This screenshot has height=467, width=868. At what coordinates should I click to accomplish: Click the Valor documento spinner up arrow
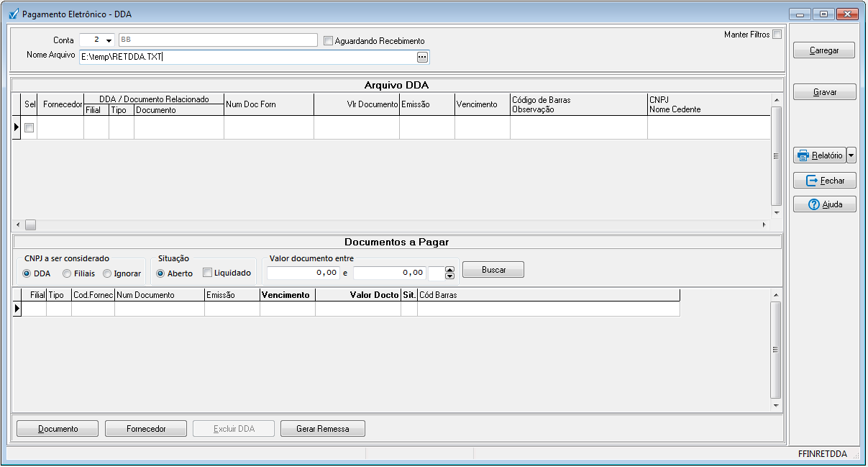coord(450,270)
